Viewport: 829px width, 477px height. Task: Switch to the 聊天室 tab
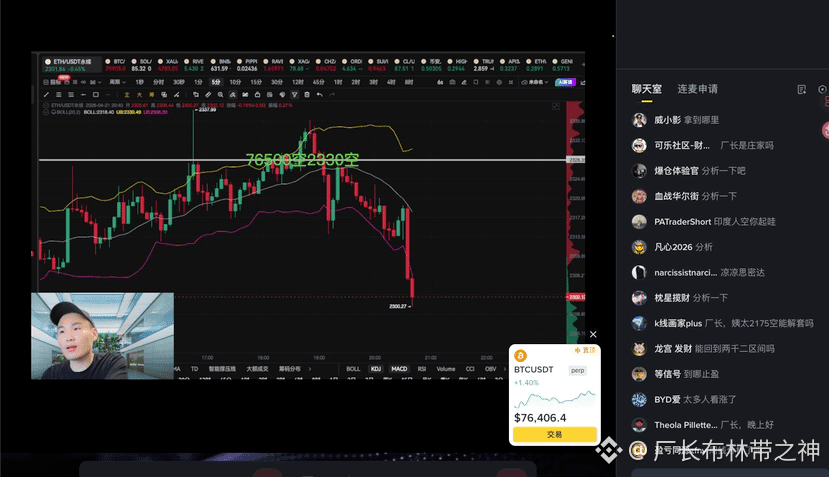647,89
